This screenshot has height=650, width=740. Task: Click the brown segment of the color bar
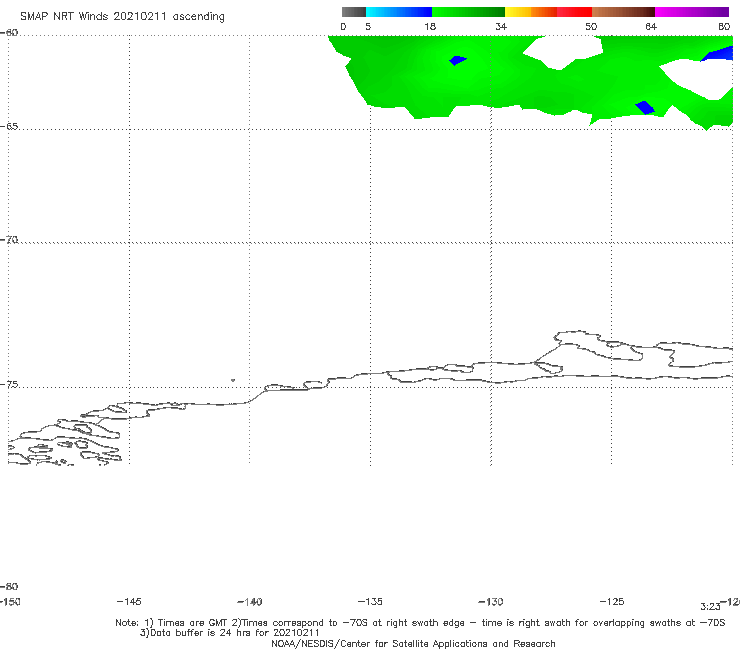pos(623,12)
